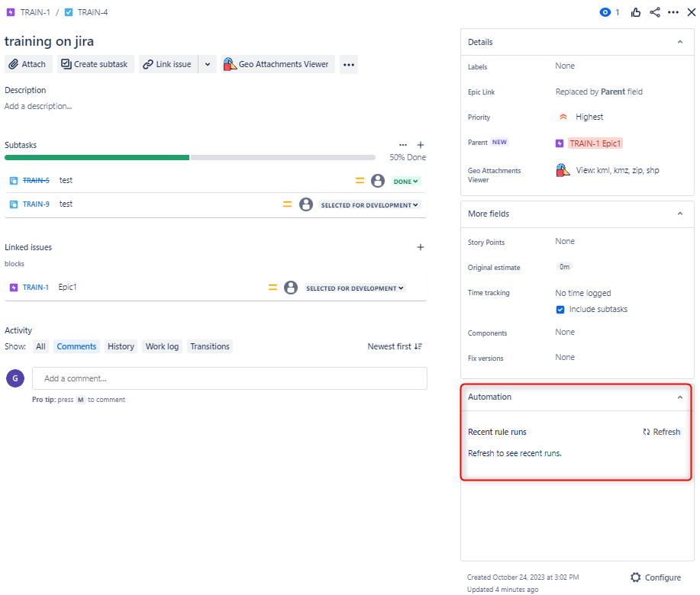Switch to the Work log tab
Viewport: 700px width, 595px height.
[162, 346]
